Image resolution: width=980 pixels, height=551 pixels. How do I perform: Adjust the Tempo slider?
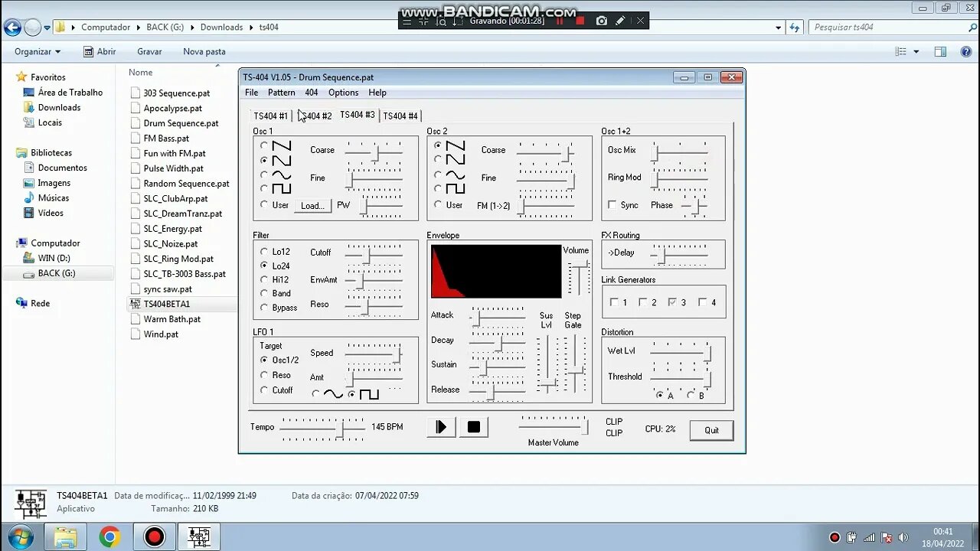pos(322,429)
